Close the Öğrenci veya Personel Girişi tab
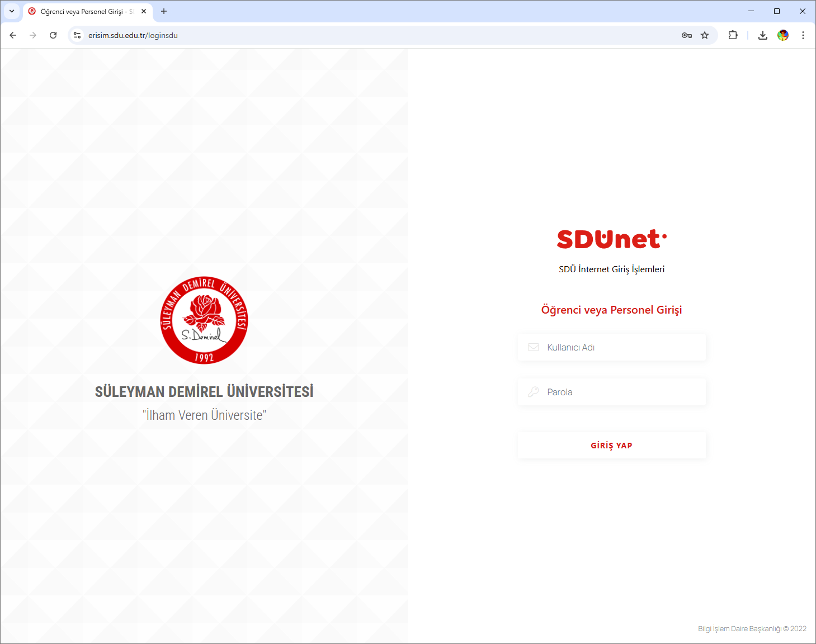The width and height of the screenshot is (816, 644). pyautogui.click(x=144, y=11)
